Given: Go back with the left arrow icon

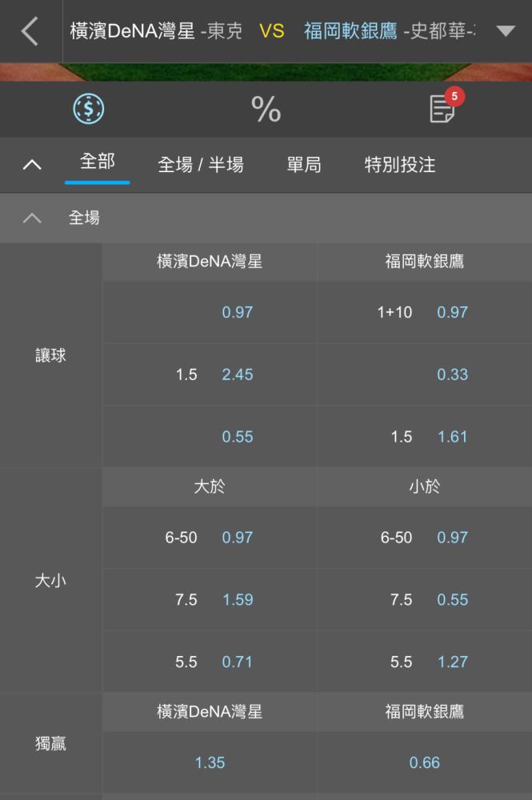Looking at the screenshot, I should point(30,31).
